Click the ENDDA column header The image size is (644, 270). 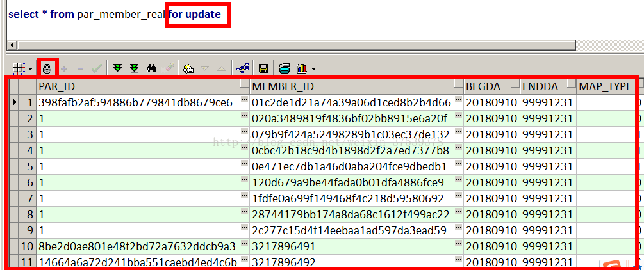pyautogui.click(x=549, y=86)
